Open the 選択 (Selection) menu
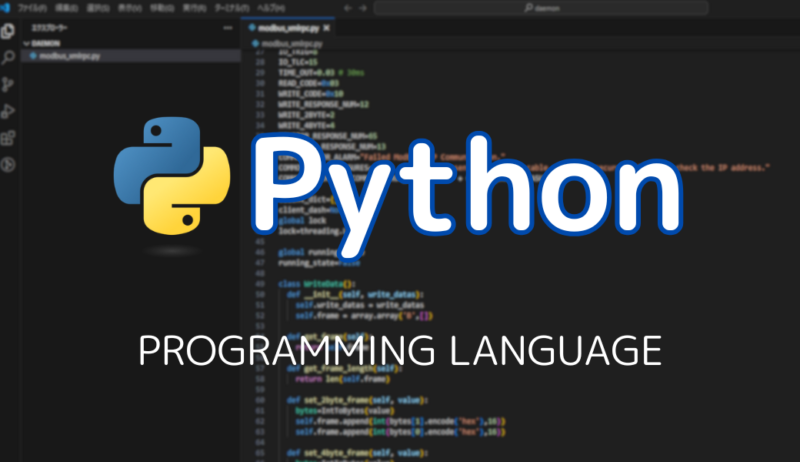The width and height of the screenshot is (800, 462). point(98,7)
